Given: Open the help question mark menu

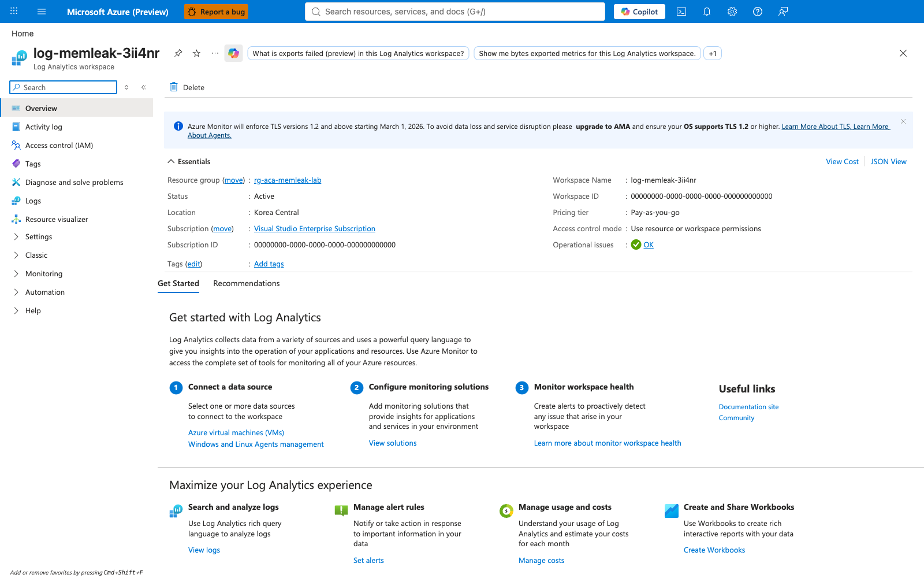Looking at the screenshot, I should [x=758, y=12].
